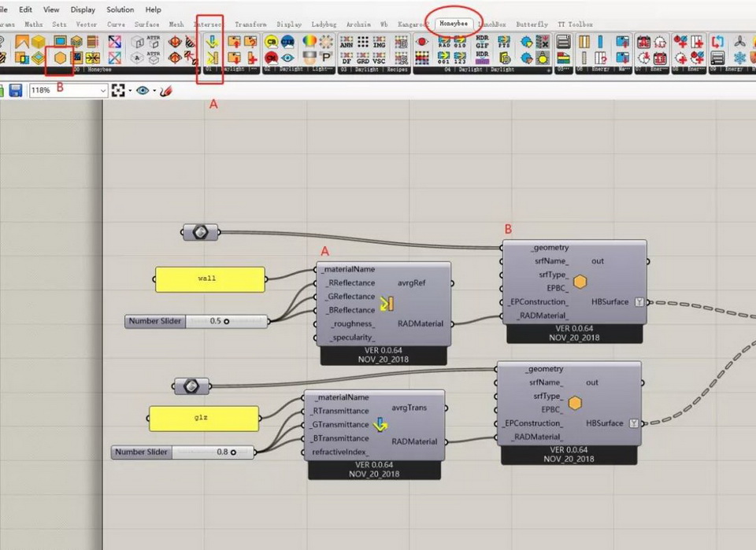Viewport: 756px width, 550px height.
Task: Click the 0.5 Number Slider
Action: 196,321
